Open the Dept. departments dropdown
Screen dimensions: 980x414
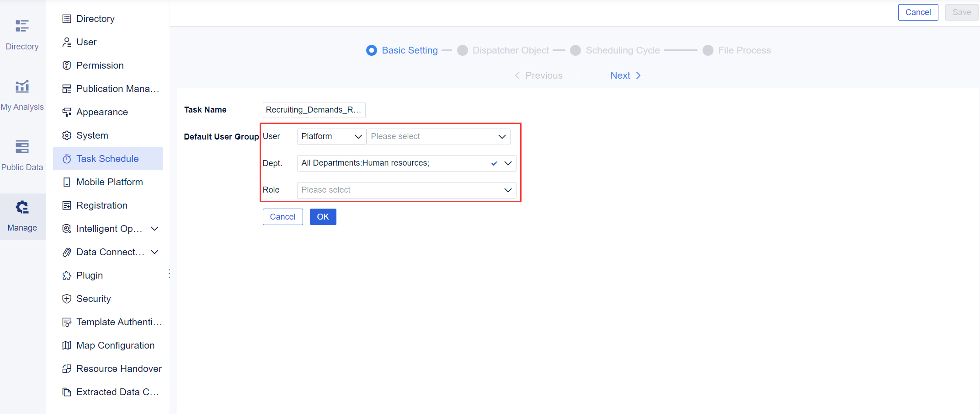coord(406,163)
